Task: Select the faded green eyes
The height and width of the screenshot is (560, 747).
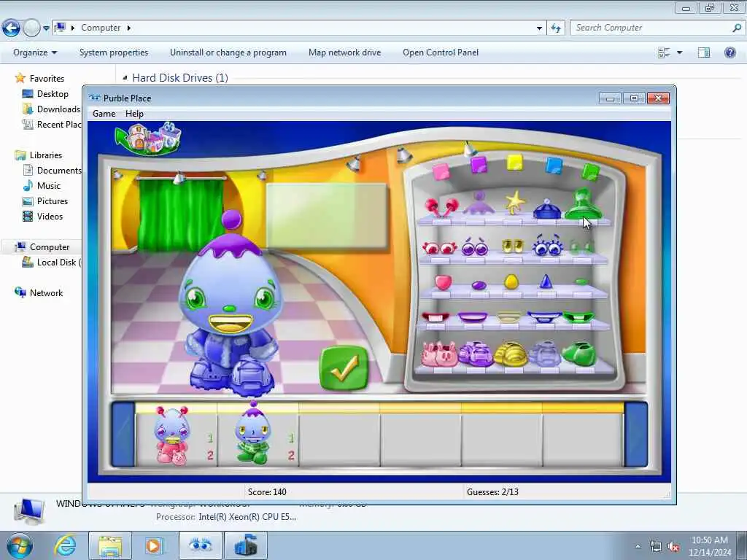Action: coord(581,246)
